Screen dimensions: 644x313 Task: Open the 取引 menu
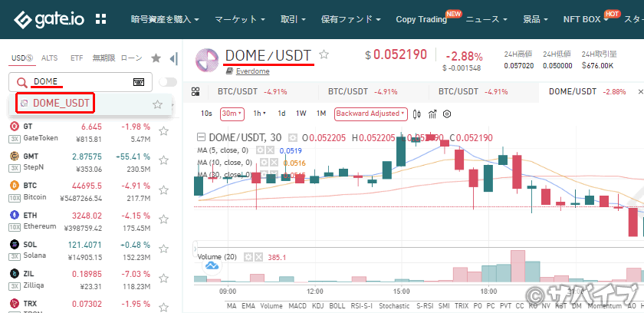pos(293,19)
